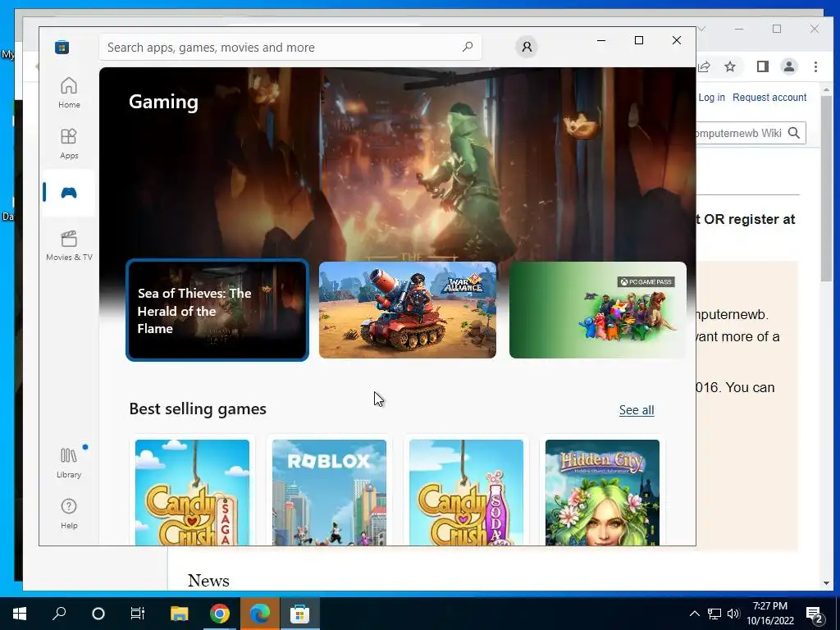This screenshot has width=840, height=630.
Task: Focus the Search apps, games, movies field
Action: pos(290,47)
